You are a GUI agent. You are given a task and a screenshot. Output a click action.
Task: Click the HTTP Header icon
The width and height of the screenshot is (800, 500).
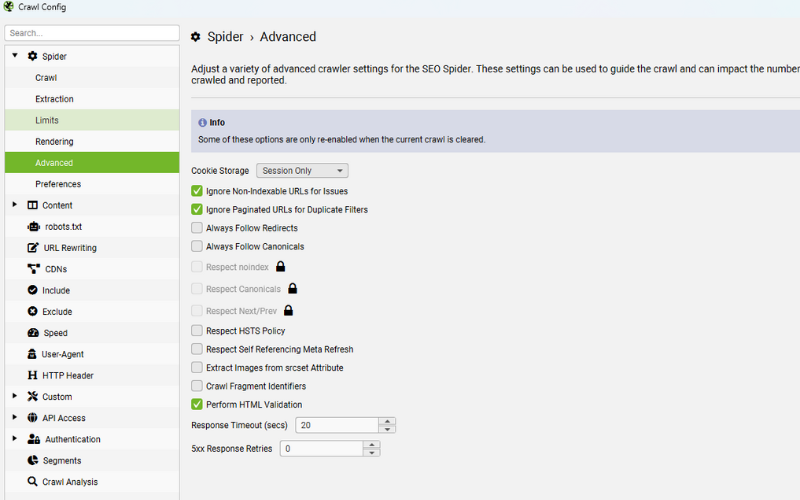pos(34,376)
